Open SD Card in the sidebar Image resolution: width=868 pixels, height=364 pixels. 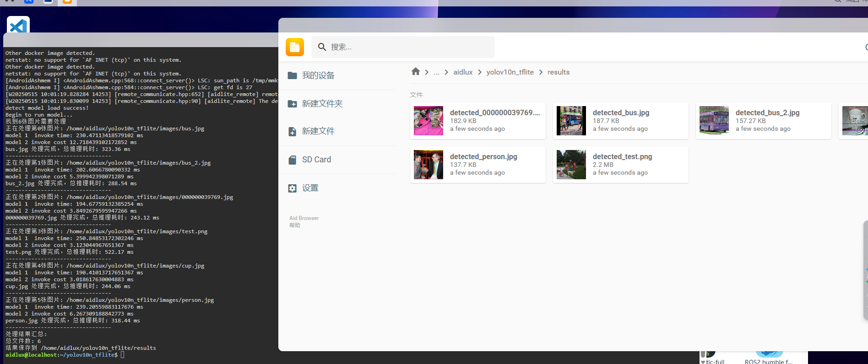tap(337, 160)
